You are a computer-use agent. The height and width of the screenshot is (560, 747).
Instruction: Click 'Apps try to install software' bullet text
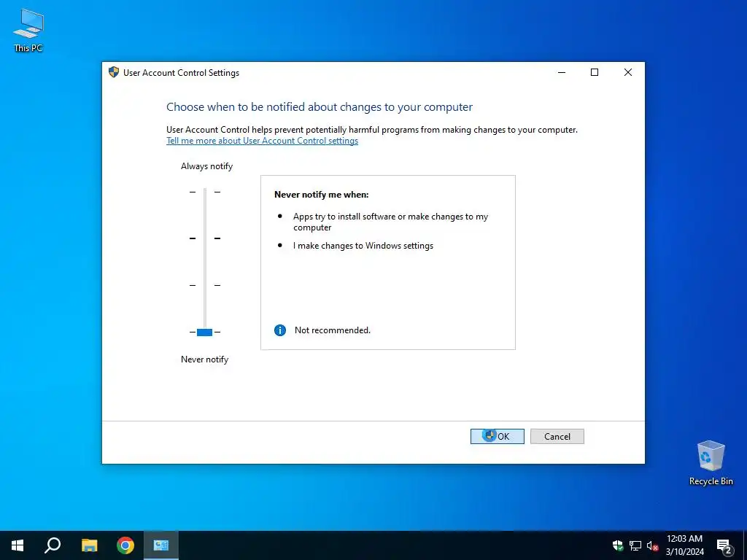click(391, 222)
